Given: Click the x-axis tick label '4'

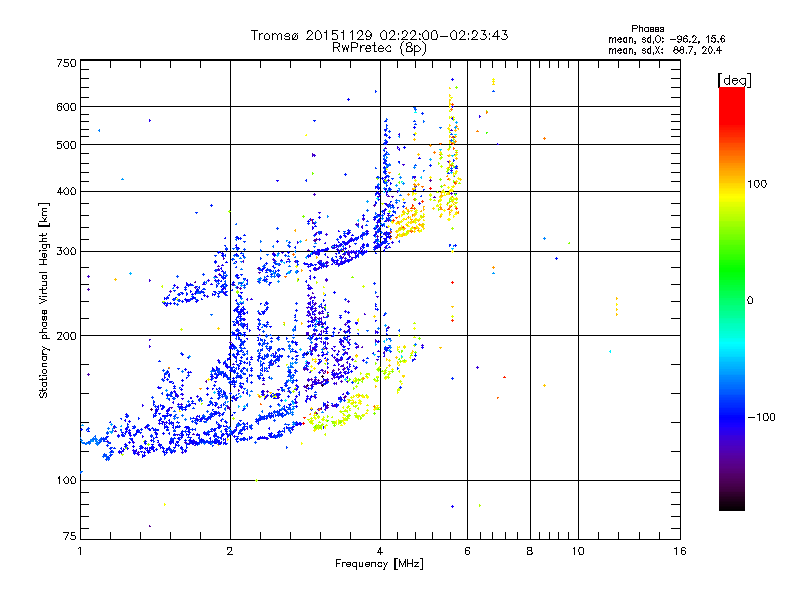Looking at the screenshot, I should click(380, 551).
